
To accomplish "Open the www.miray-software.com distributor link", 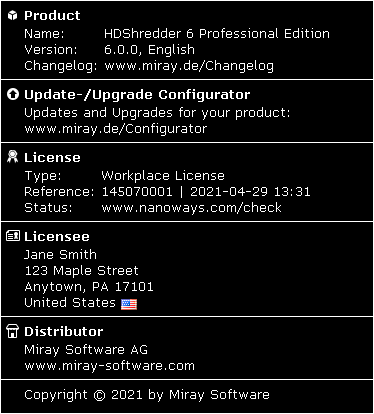I will [109, 366].
